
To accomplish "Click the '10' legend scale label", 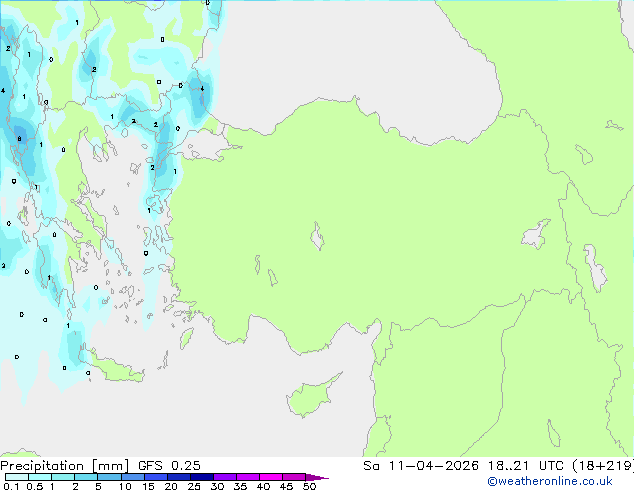I will pos(125,486).
